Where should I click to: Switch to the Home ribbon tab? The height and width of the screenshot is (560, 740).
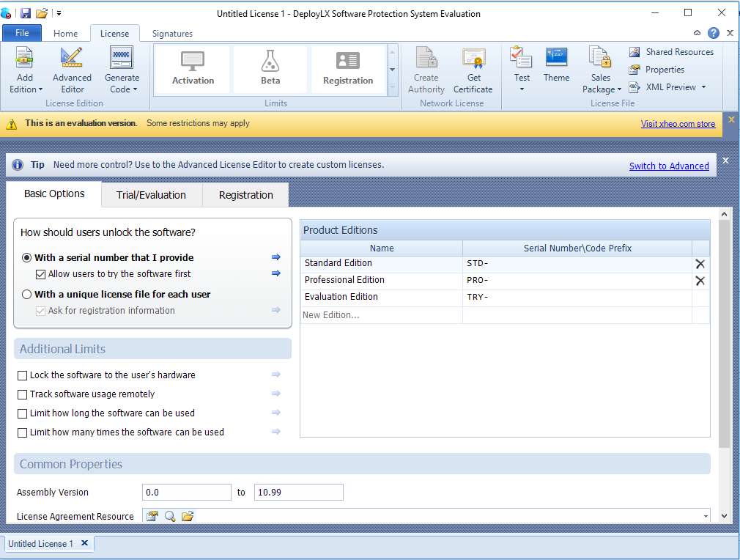tap(66, 34)
